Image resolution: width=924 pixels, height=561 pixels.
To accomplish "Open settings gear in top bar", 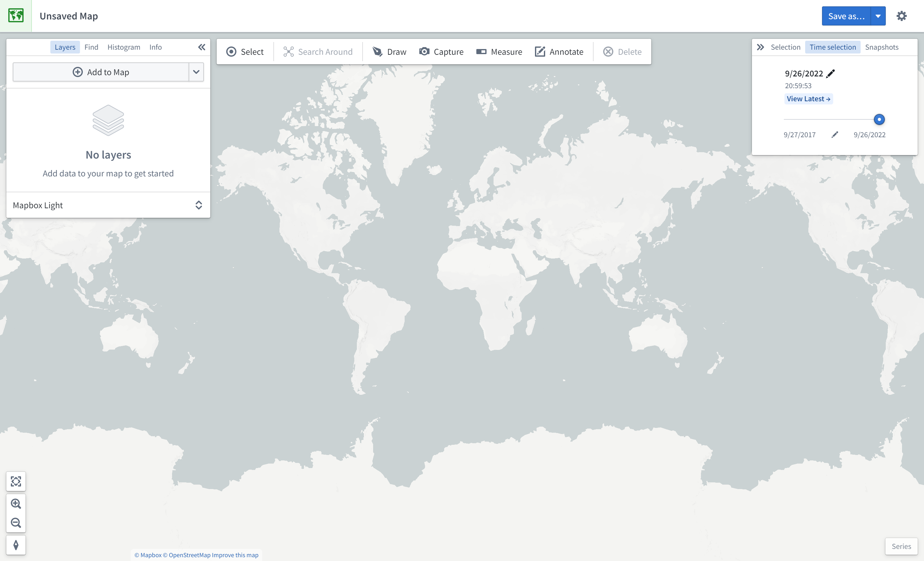I will [x=901, y=16].
